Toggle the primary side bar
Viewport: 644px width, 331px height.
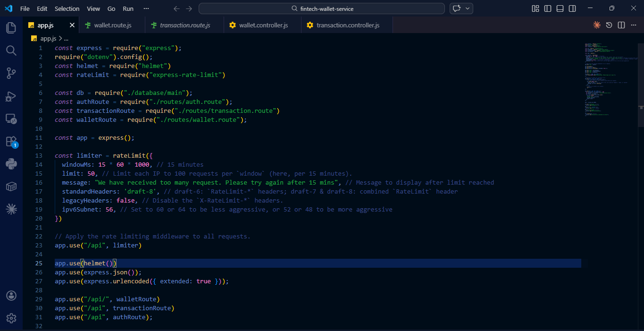(x=548, y=8)
